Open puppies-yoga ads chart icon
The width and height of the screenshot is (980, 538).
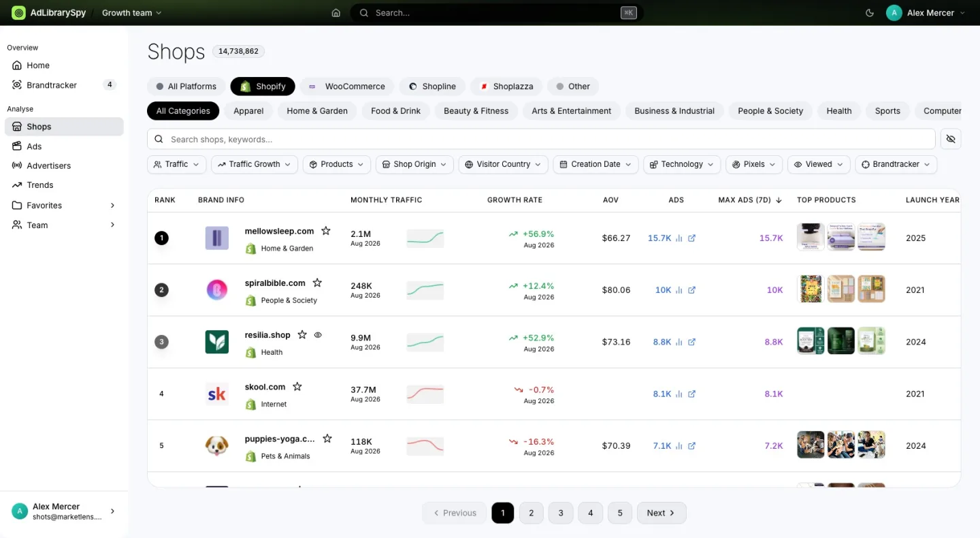click(679, 446)
